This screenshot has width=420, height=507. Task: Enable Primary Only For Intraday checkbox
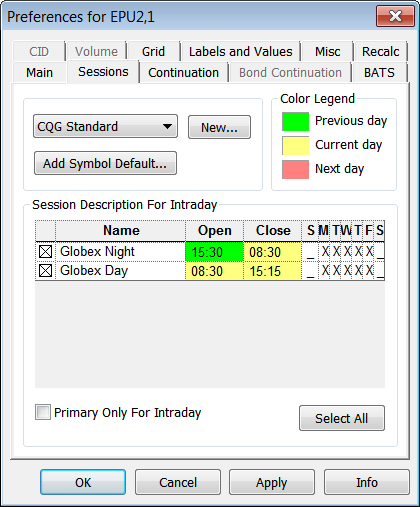tap(43, 412)
